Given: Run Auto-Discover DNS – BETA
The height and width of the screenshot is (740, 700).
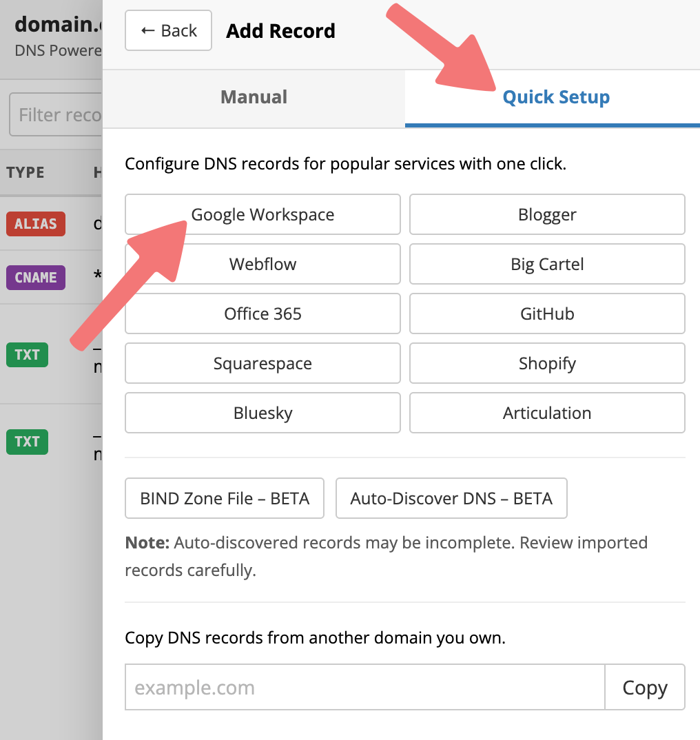Looking at the screenshot, I should point(451,498).
